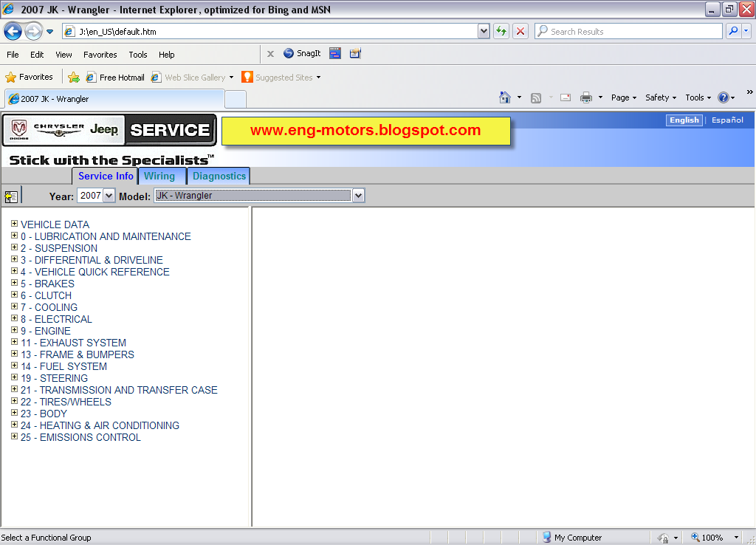Click the Favorites star button
The width and height of the screenshot is (756, 545).
coord(29,77)
